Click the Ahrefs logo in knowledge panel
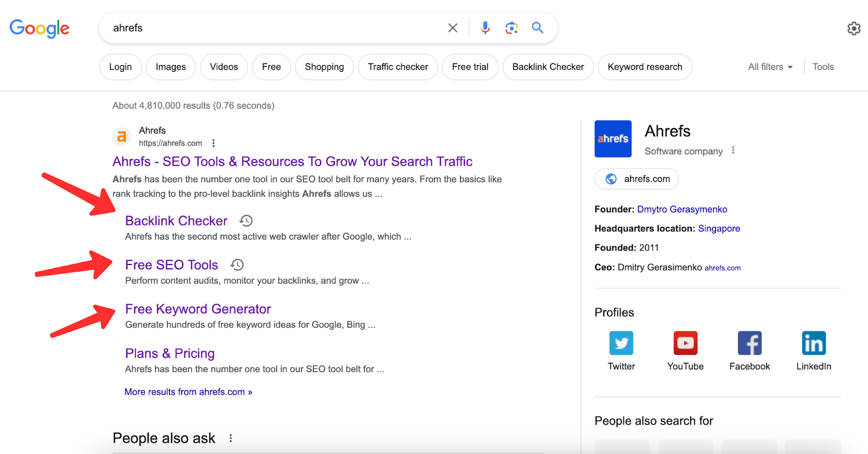This screenshot has width=868, height=454. [x=613, y=139]
